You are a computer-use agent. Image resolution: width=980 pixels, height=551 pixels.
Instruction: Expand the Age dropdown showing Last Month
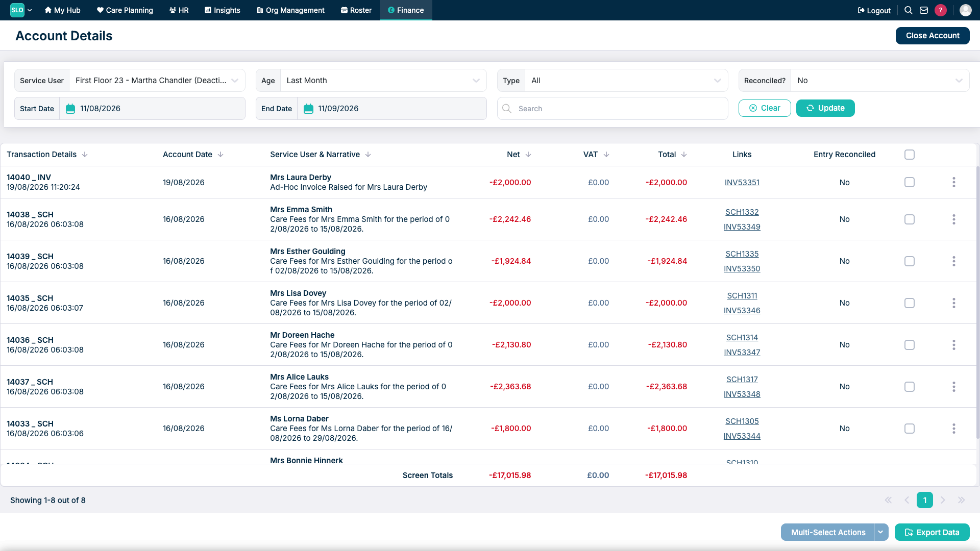(383, 81)
